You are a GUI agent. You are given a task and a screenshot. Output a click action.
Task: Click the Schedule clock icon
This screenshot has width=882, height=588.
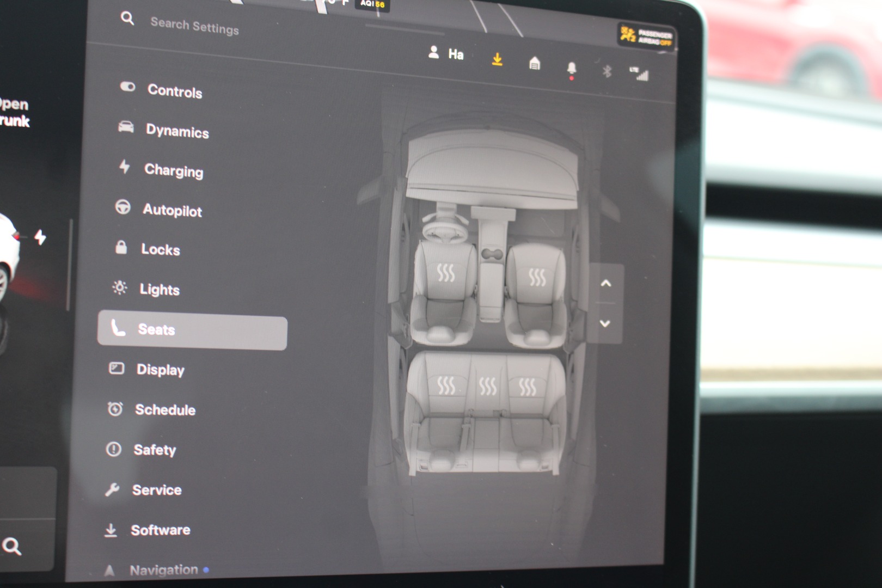115,408
